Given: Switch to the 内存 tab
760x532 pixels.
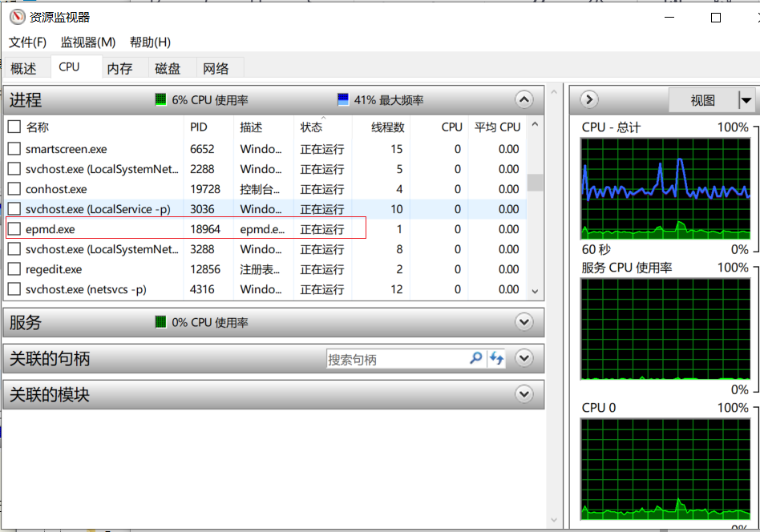Looking at the screenshot, I should (x=121, y=68).
